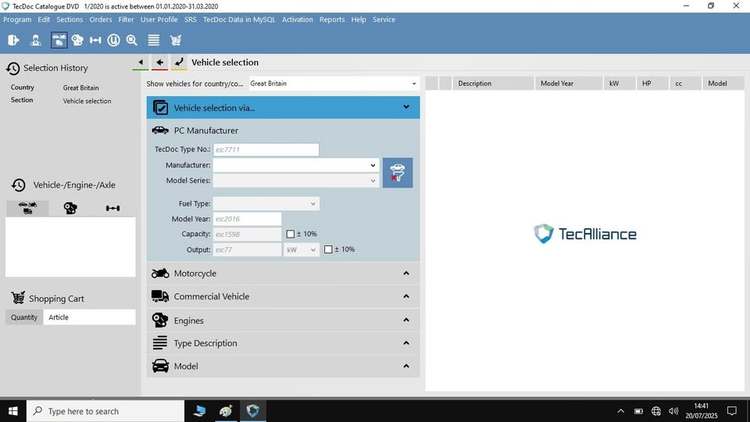Open the SRS menu
This screenshot has width=750, height=422.
pos(190,20)
